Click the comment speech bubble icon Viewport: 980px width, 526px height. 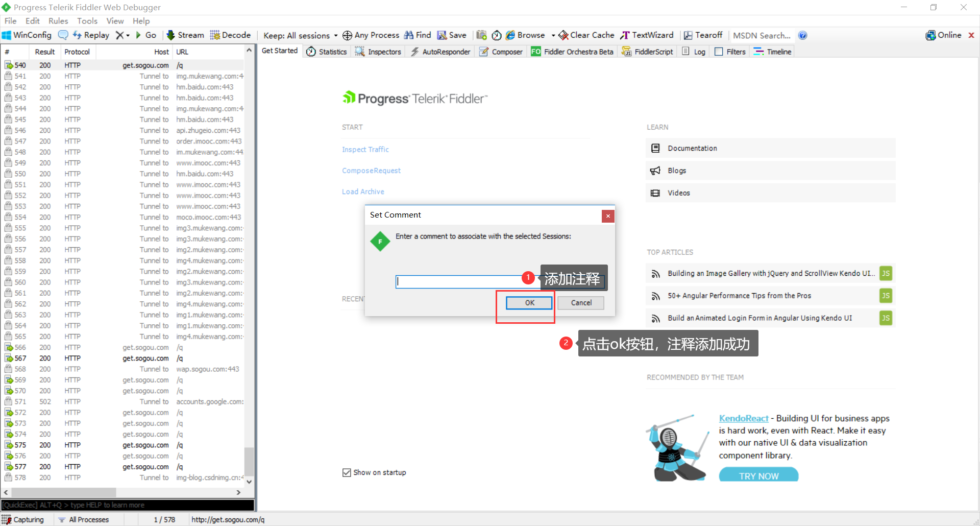63,35
